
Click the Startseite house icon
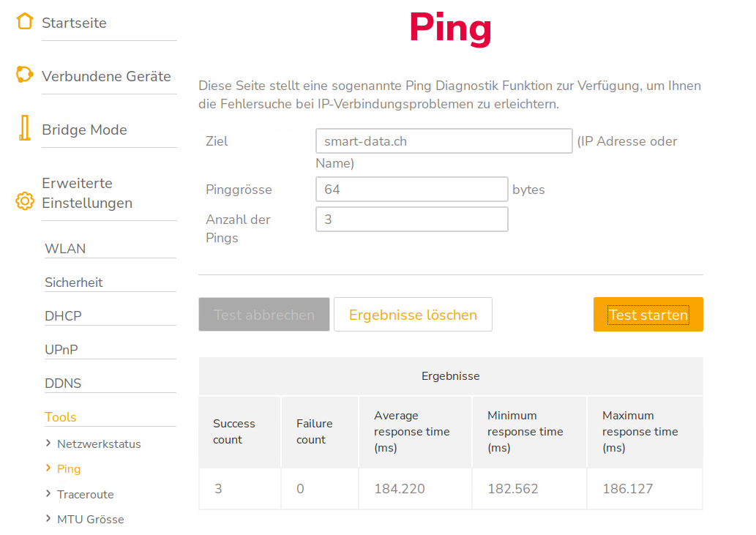click(25, 22)
